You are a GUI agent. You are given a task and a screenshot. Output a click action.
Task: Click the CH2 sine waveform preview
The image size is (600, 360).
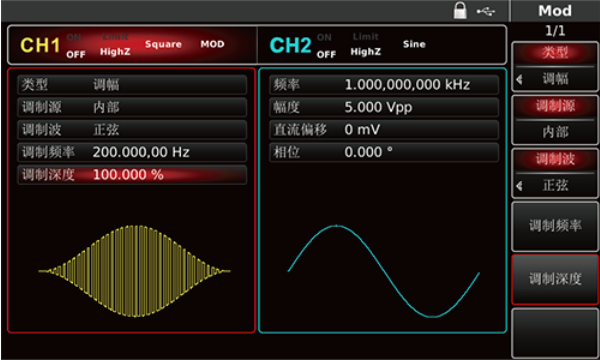(x=383, y=271)
